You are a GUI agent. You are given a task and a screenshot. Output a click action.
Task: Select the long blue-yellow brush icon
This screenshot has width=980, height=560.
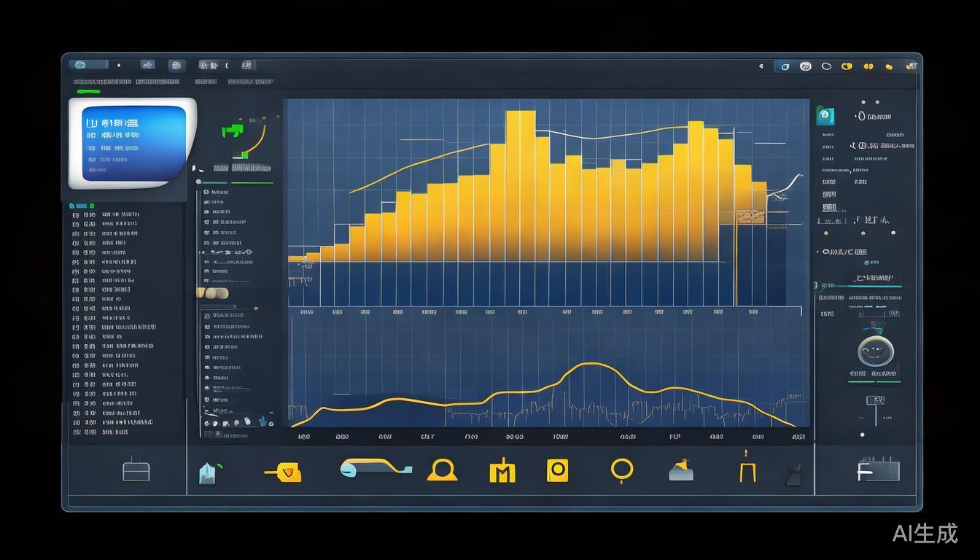(x=375, y=468)
